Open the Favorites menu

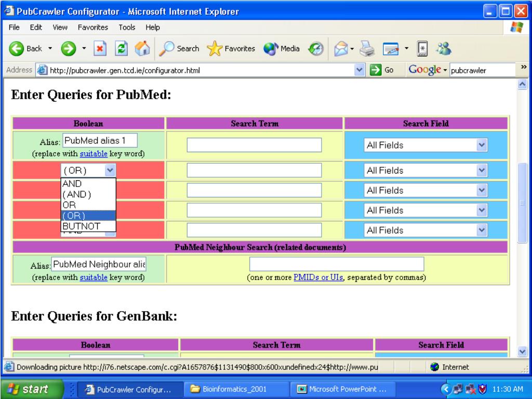coord(92,28)
